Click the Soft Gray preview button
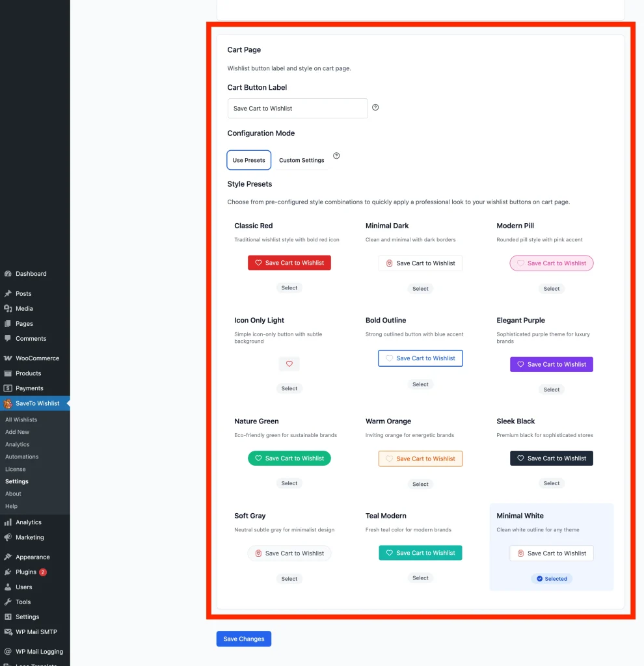This screenshot has width=644, height=666. point(289,553)
